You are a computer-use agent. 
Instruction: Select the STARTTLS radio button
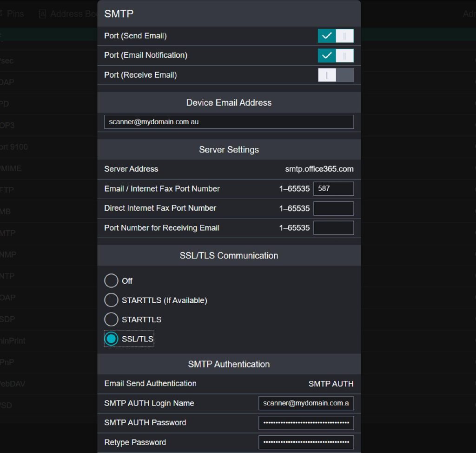112,320
